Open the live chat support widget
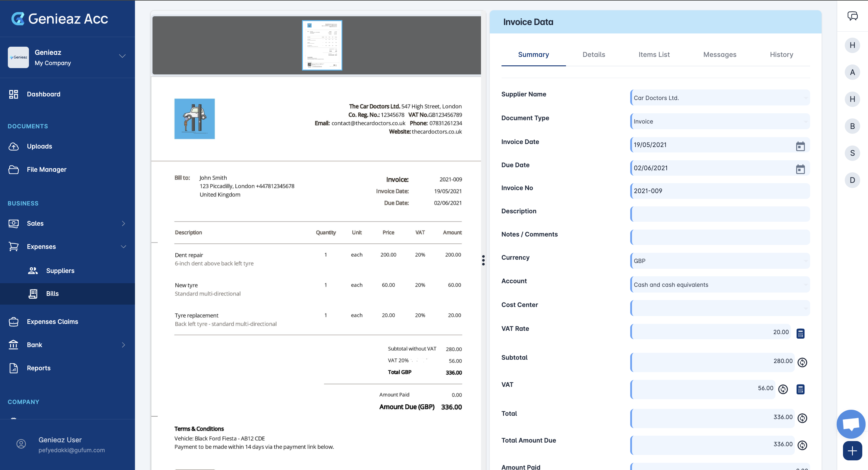This screenshot has width=868, height=470. (x=851, y=424)
